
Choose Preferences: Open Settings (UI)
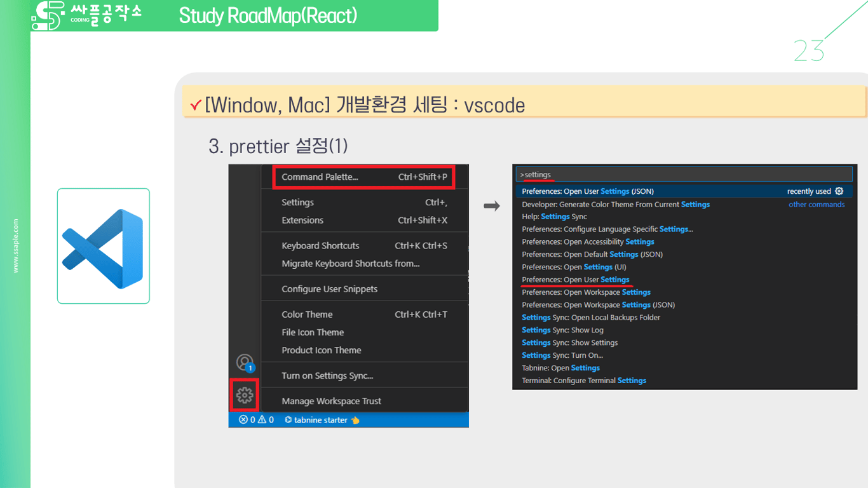pyautogui.click(x=574, y=268)
